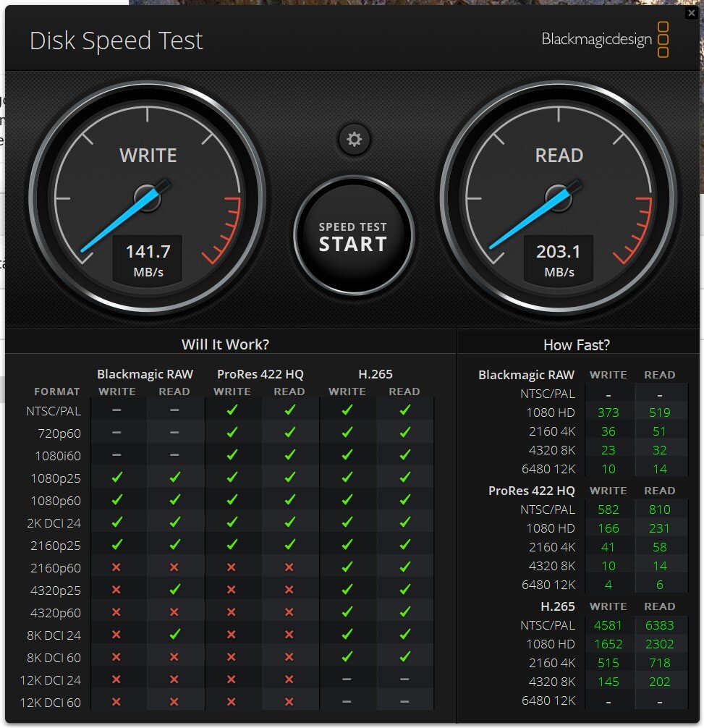
Task: Click ProRes 422 HQ 1080 HD write value 166
Action: pos(608,528)
